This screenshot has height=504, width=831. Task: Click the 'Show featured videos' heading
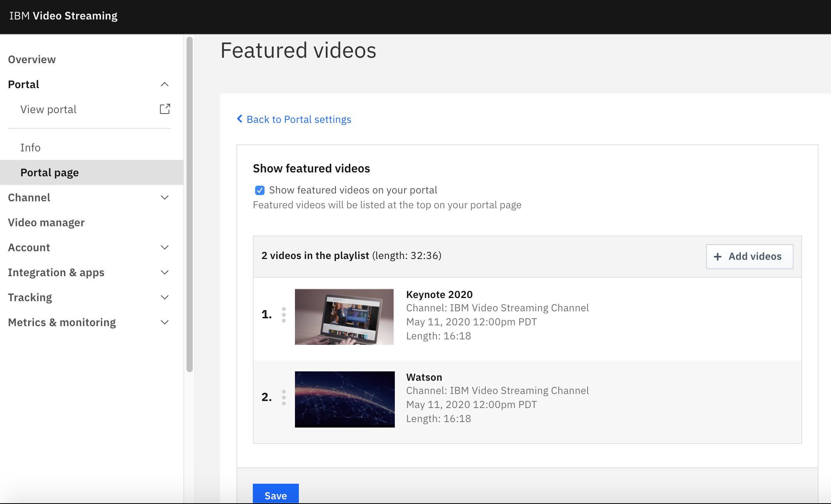[311, 169]
